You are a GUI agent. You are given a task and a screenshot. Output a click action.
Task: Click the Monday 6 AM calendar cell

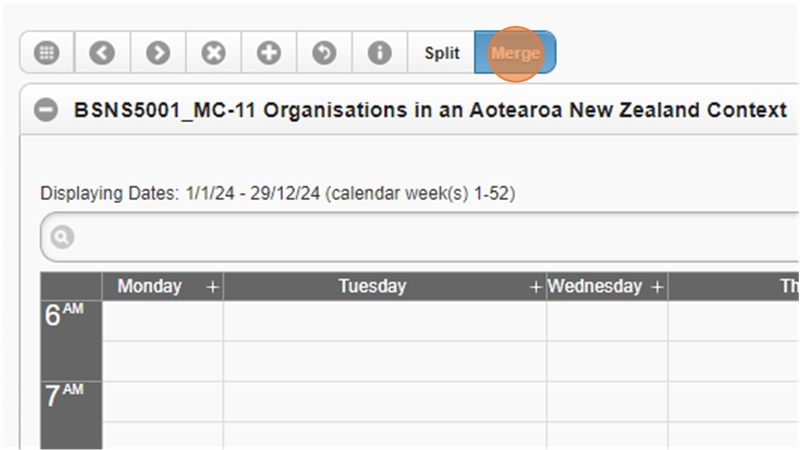(162, 321)
